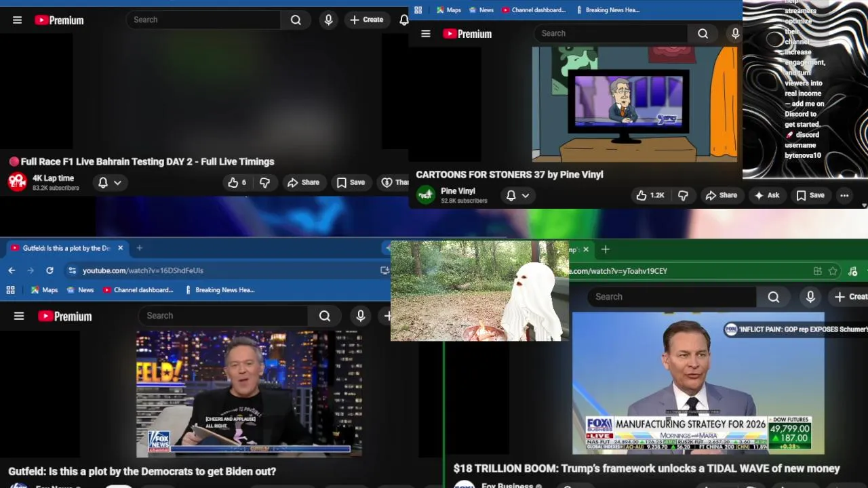Share the F1 Bahrain Testing video
Image resolution: width=868 pixels, height=488 pixels.
[303, 182]
